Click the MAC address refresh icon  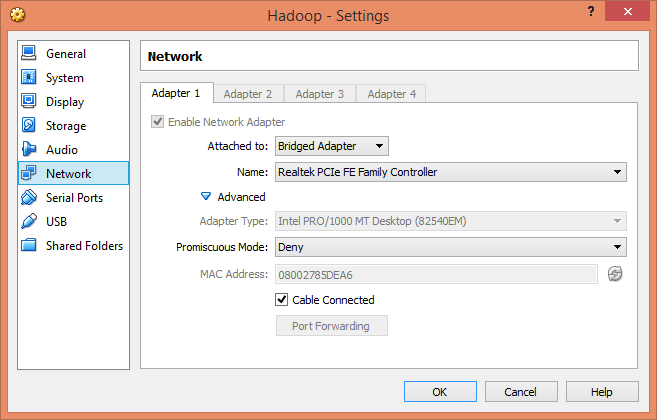pos(615,274)
